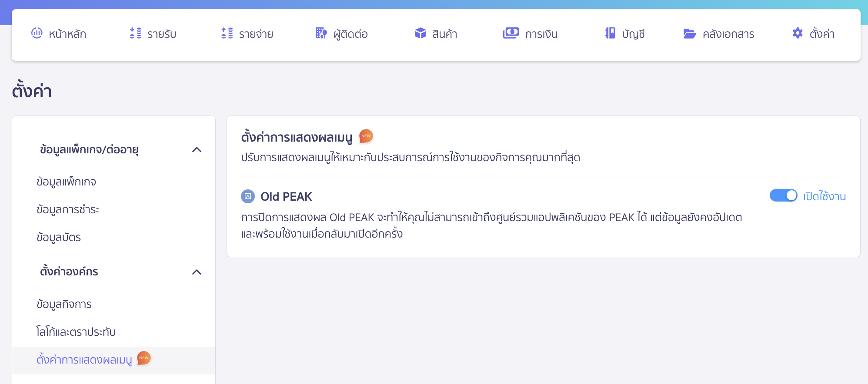Viewport: 868px width, 384px height.
Task: Click the หน้าหลัก dashboard icon
Action: click(x=37, y=33)
